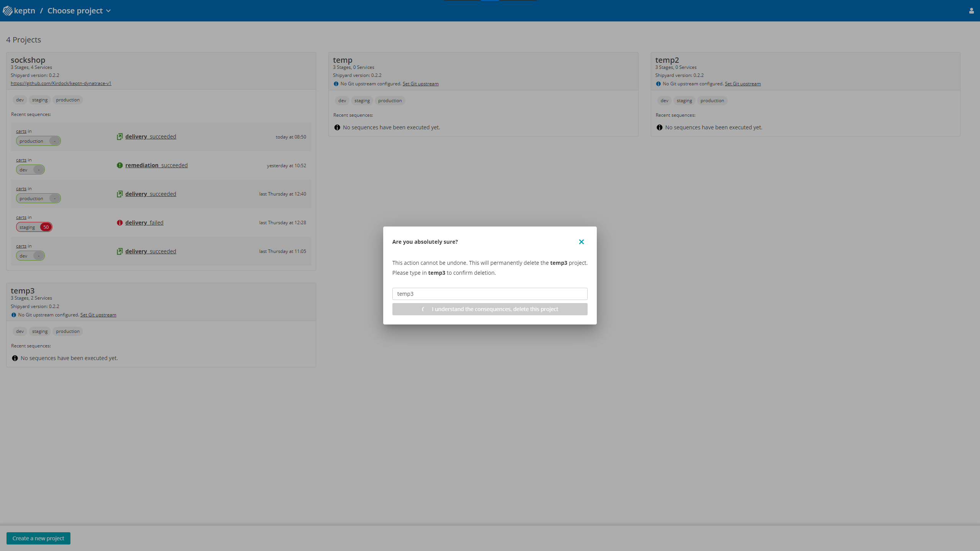
Task: Click the green delivery icon beside today's succeeded sequence
Action: tap(119, 136)
